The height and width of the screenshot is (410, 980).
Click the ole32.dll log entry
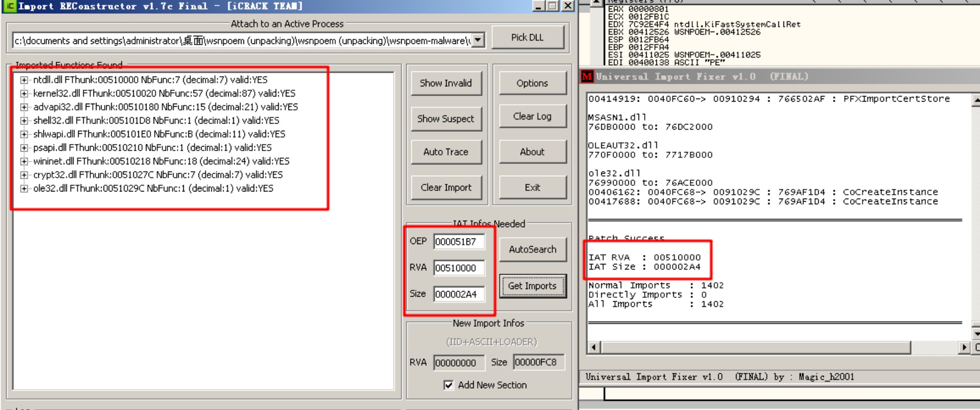(614, 174)
